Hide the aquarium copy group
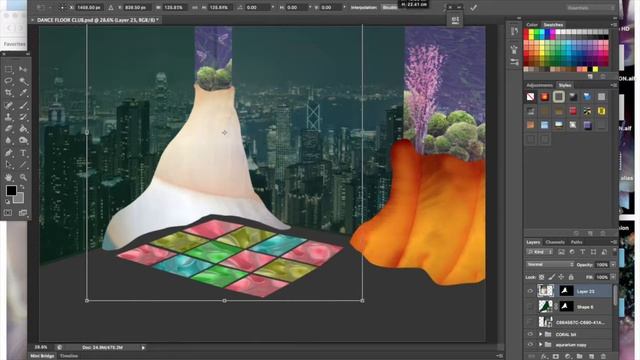The height and width of the screenshot is (360, 640). click(x=530, y=345)
